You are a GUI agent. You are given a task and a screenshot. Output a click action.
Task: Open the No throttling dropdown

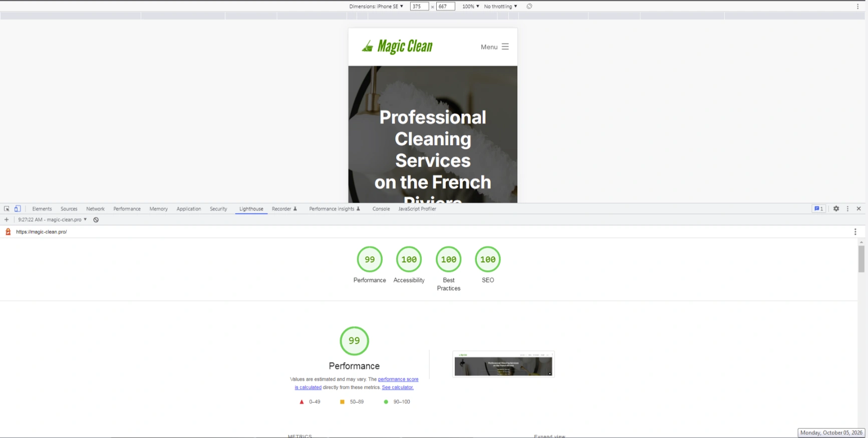(500, 7)
